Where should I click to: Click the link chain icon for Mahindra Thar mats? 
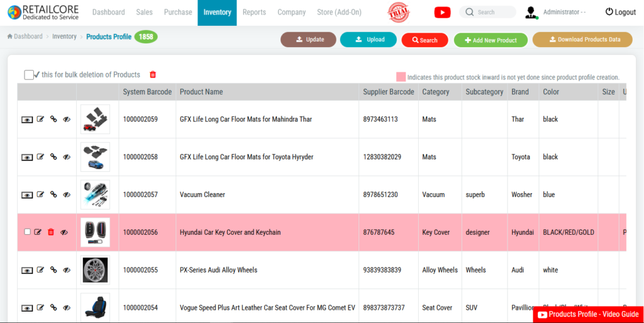[53, 119]
